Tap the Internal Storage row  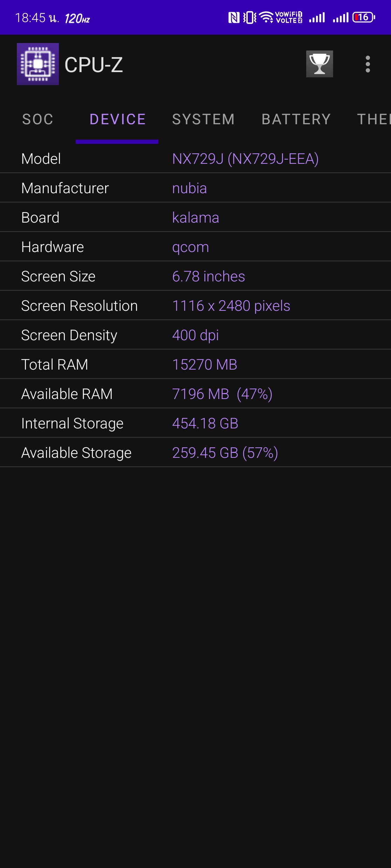click(x=195, y=423)
